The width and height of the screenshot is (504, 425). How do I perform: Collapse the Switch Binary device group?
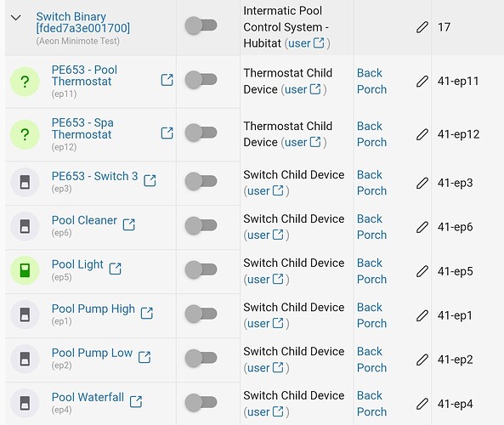(16, 18)
